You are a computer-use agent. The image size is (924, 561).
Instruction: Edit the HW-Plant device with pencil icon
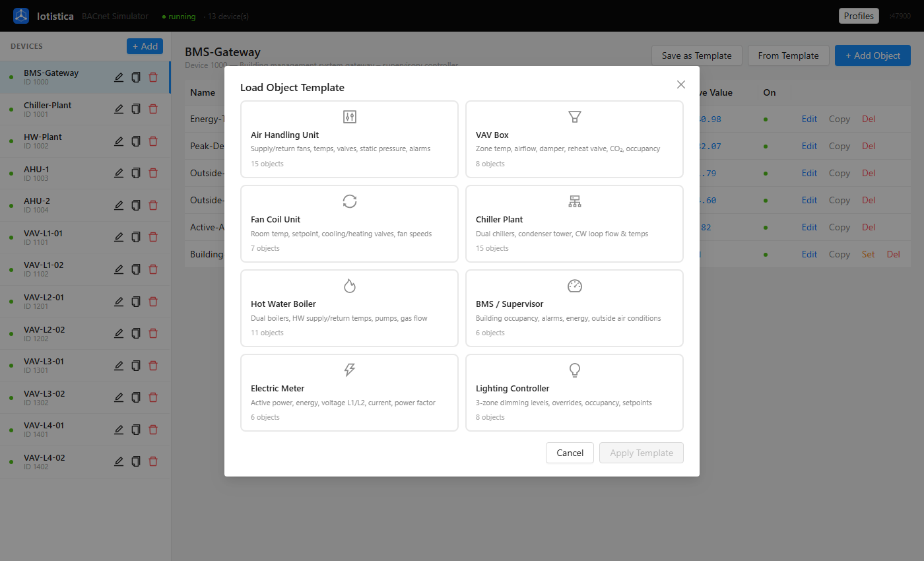(119, 141)
